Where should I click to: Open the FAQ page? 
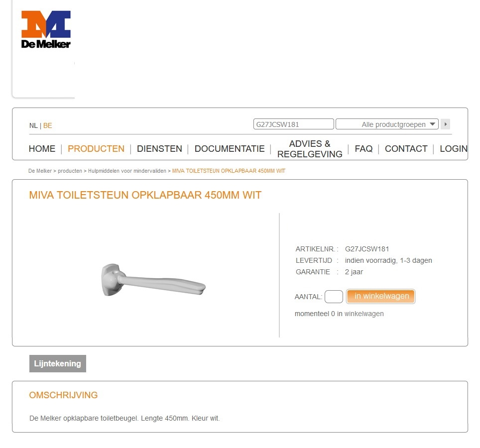[x=363, y=149]
